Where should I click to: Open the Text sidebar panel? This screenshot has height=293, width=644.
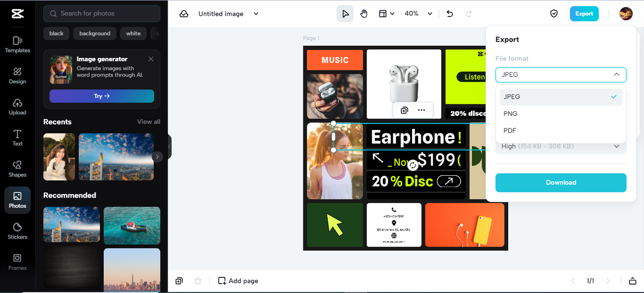click(18, 137)
